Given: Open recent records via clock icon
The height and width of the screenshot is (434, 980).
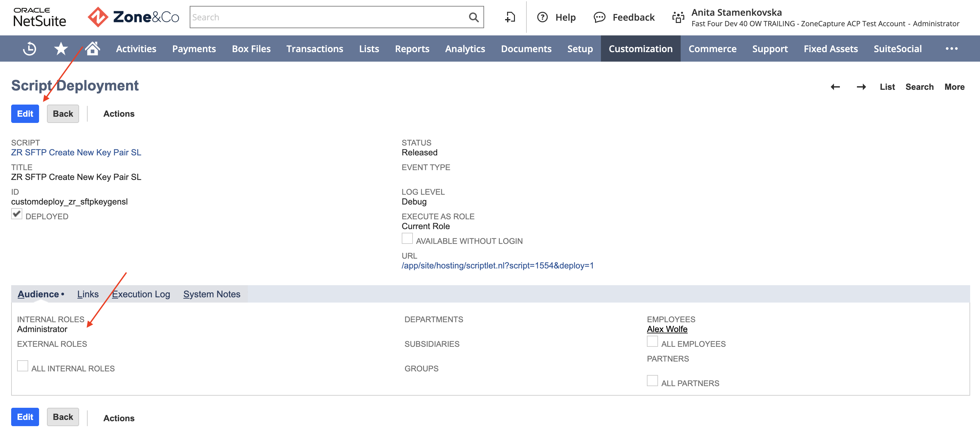Looking at the screenshot, I should [30, 48].
